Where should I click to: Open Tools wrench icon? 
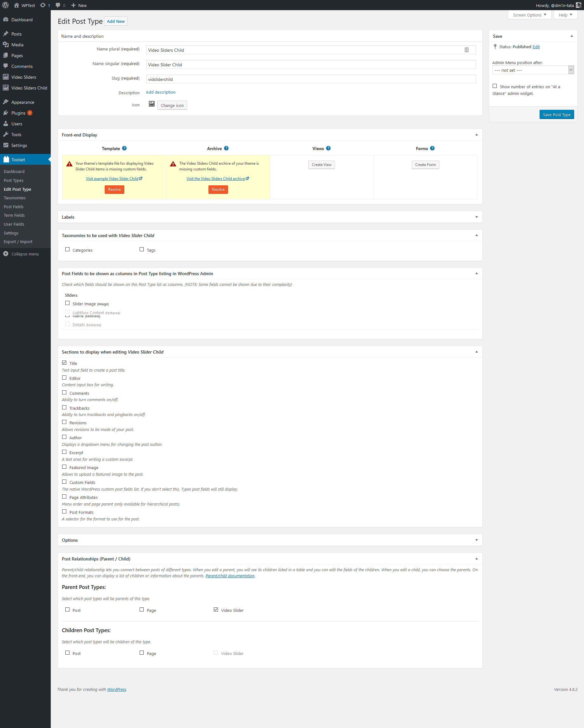click(6, 134)
